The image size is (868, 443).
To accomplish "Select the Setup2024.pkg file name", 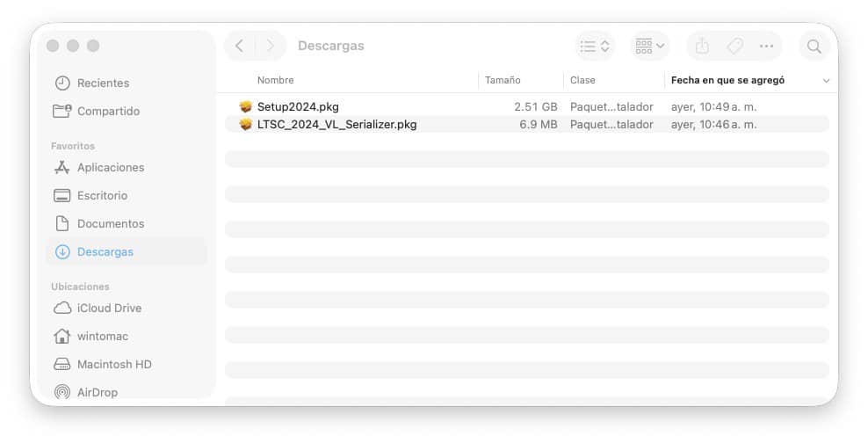I will coord(298,106).
